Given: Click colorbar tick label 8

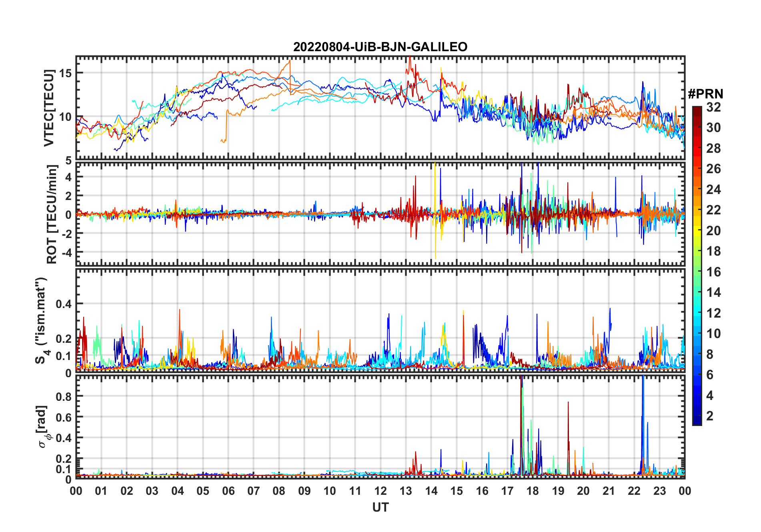Looking at the screenshot, I should pyautogui.click(x=710, y=354).
